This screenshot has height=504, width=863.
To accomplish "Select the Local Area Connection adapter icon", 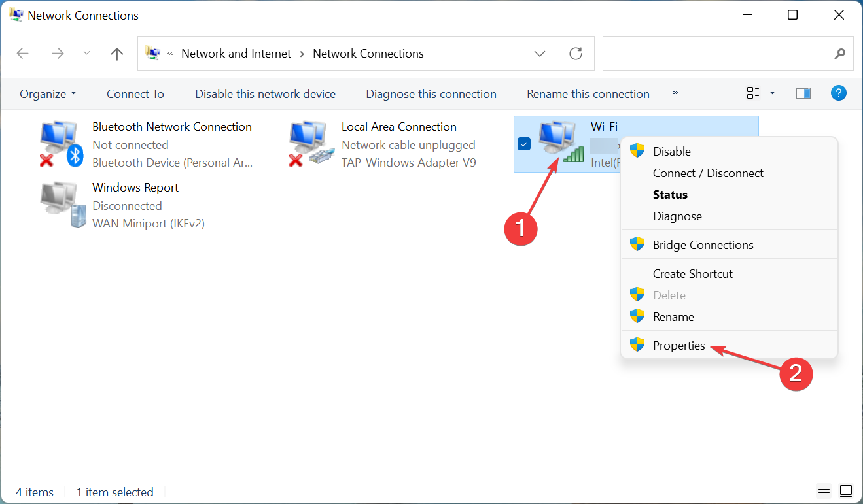I will pos(311,144).
